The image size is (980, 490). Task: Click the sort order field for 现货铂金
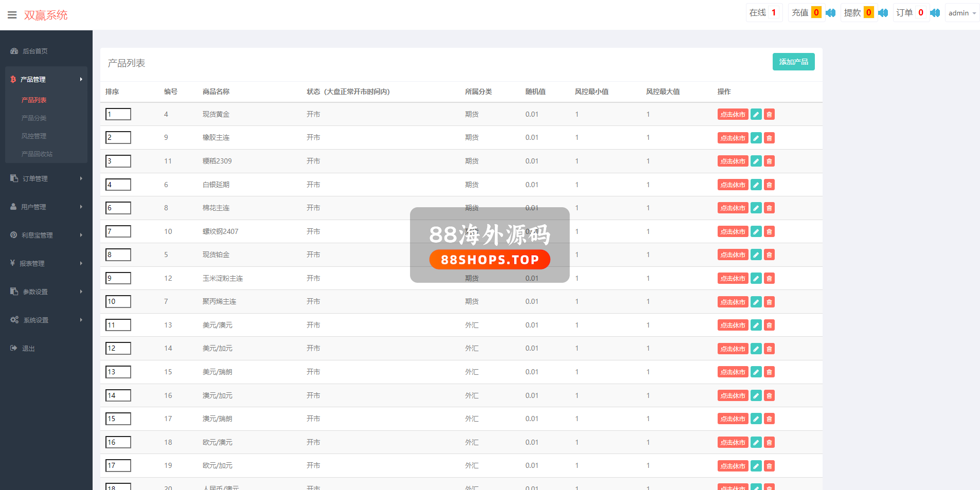[x=118, y=255]
